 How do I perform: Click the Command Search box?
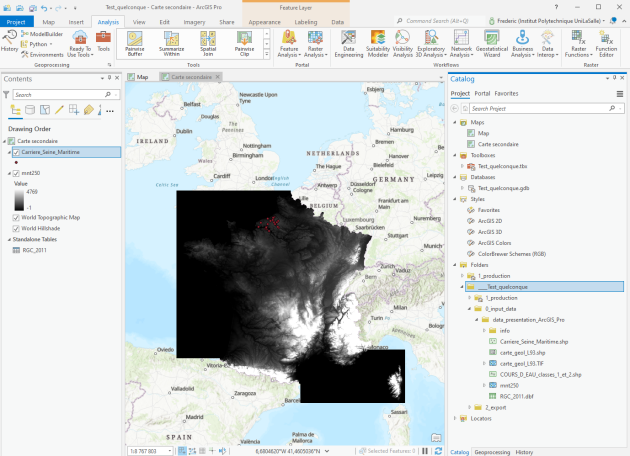[440, 21]
